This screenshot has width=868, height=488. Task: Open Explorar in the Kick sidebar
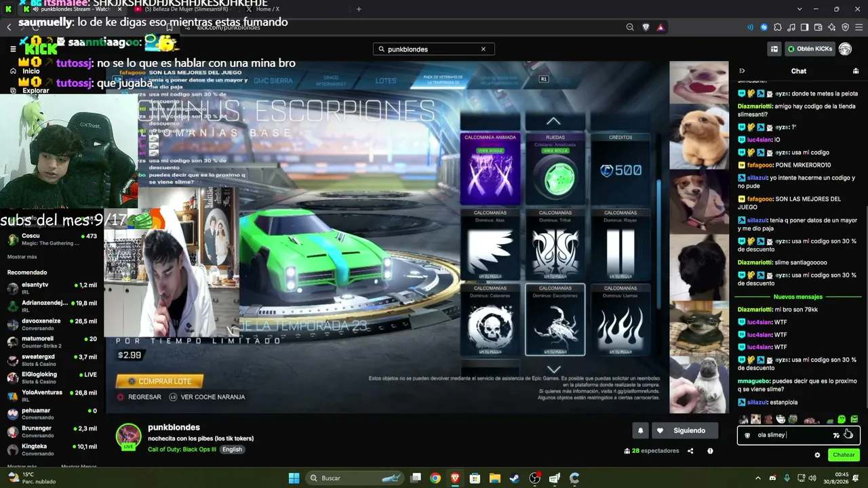coord(29,90)
